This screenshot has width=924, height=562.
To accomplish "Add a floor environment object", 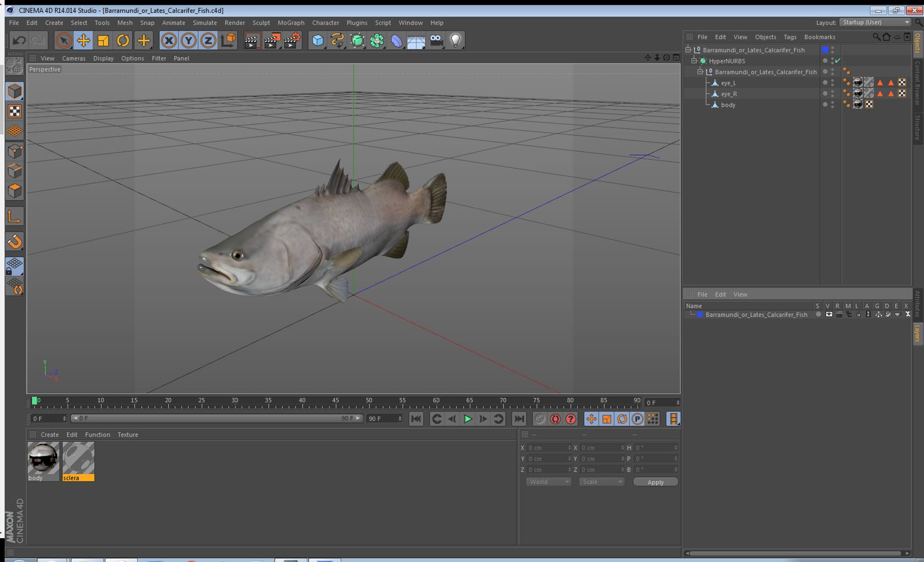I will point(416,41).
